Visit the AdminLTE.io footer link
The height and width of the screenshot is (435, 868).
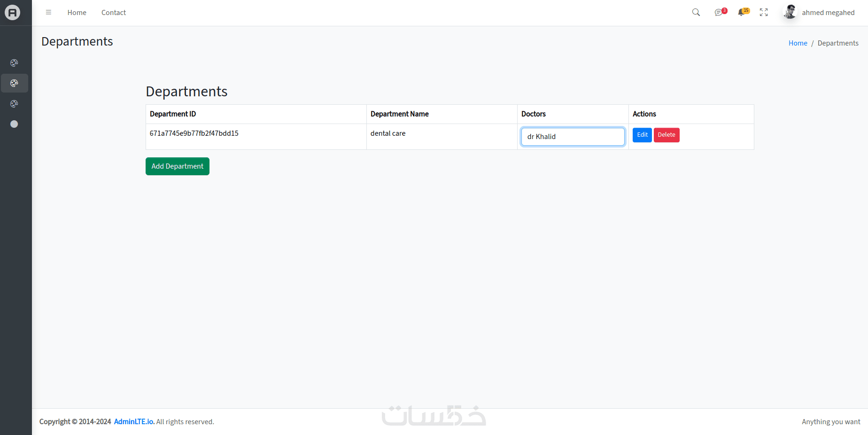134,422
